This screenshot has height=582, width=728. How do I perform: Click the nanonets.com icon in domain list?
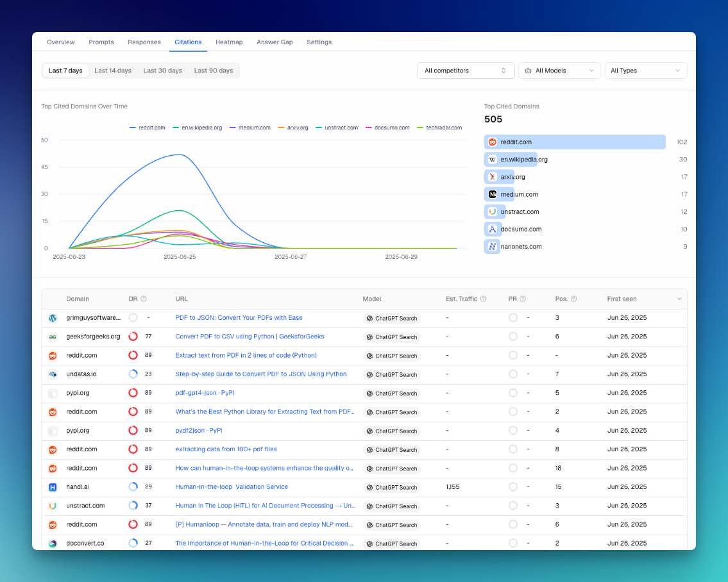pos(492,246)
